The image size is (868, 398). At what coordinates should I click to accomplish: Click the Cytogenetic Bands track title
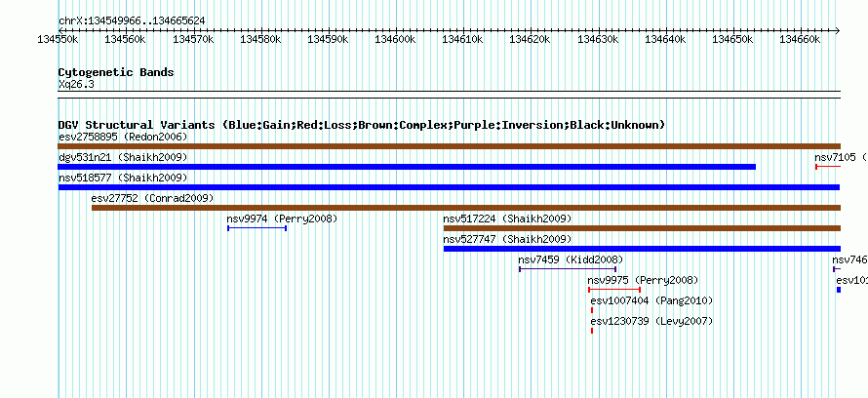pyautogui.click(x=116, y=72)
